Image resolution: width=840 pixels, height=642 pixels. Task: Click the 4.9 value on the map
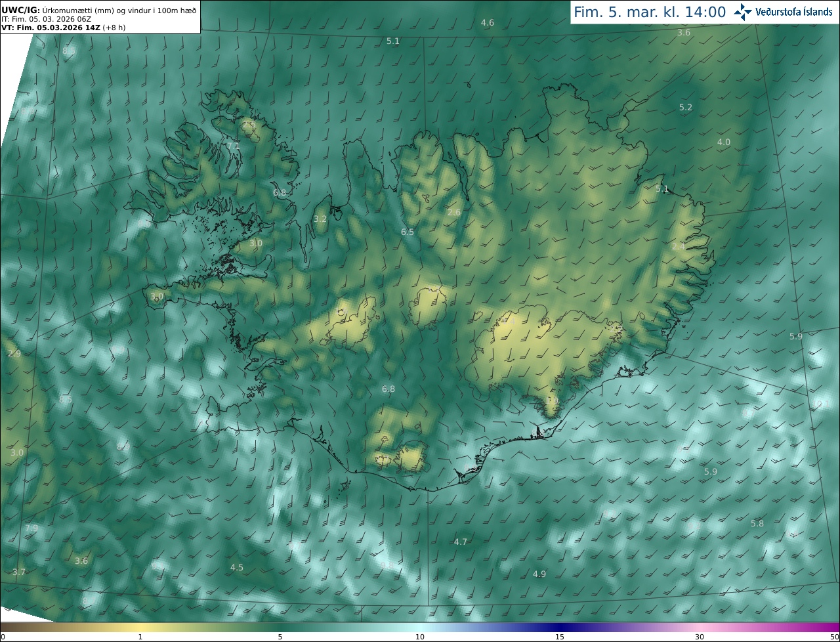click(539, 574)
